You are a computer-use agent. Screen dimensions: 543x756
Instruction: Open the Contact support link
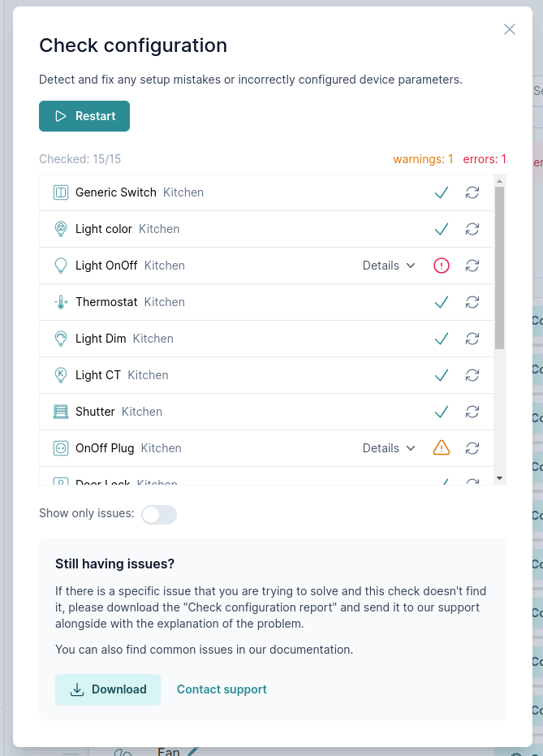click(x=222, y=689)
